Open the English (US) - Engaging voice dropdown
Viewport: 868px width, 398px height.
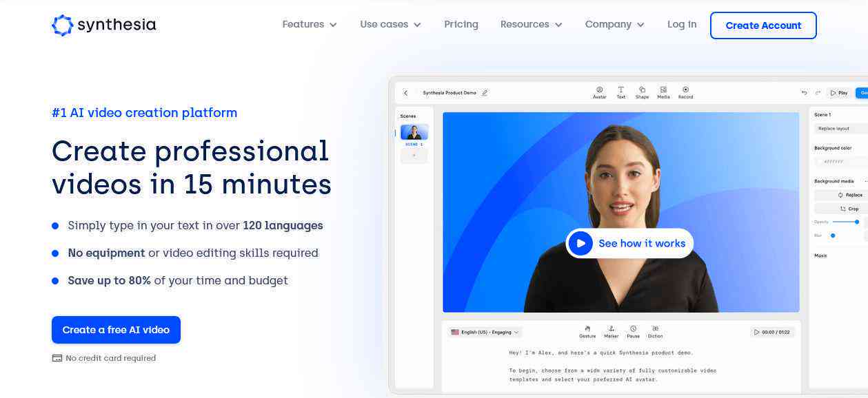tap(485, 332)
